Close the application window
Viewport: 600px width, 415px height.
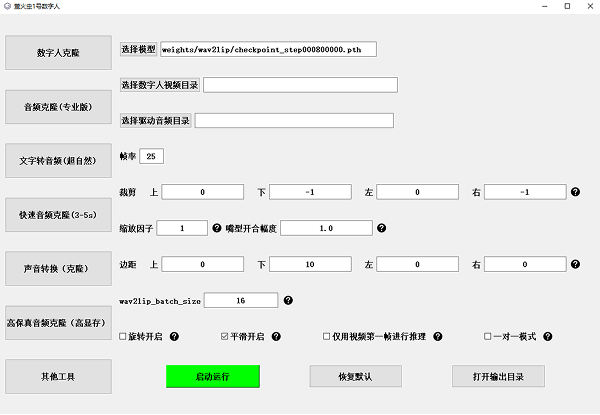(590, 6)
